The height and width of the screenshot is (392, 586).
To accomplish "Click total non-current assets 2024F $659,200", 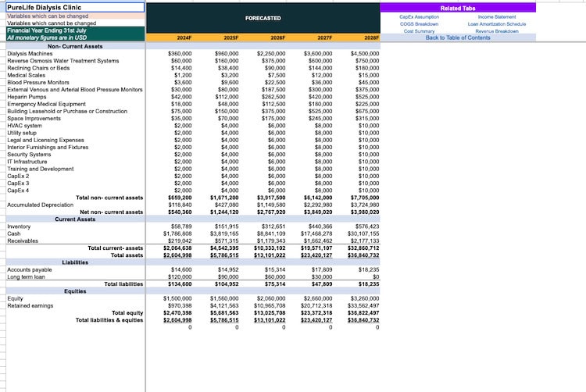I will [x=180, y=198].
